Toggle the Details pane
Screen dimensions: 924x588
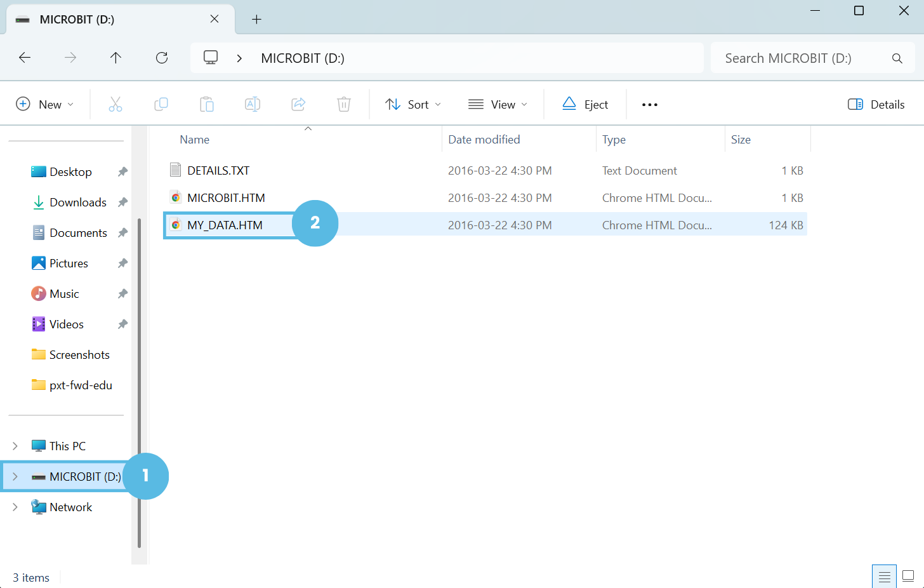pos(876,104)
